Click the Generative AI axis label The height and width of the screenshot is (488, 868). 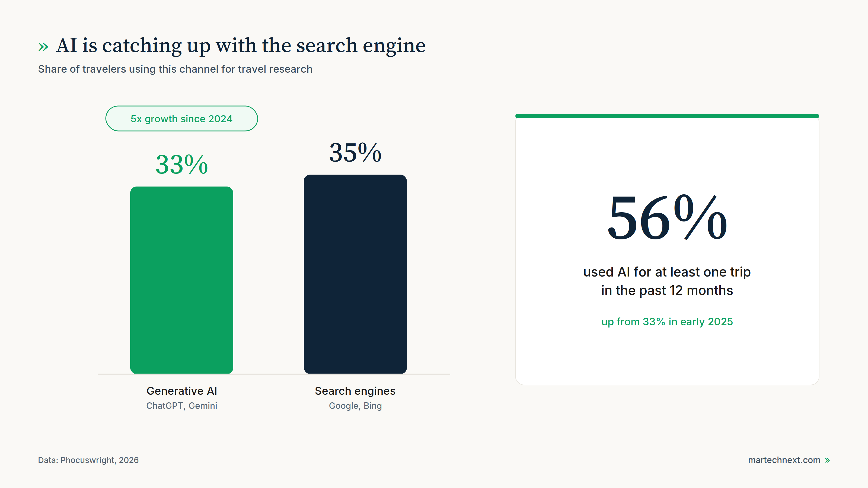(x=182, y=391)
